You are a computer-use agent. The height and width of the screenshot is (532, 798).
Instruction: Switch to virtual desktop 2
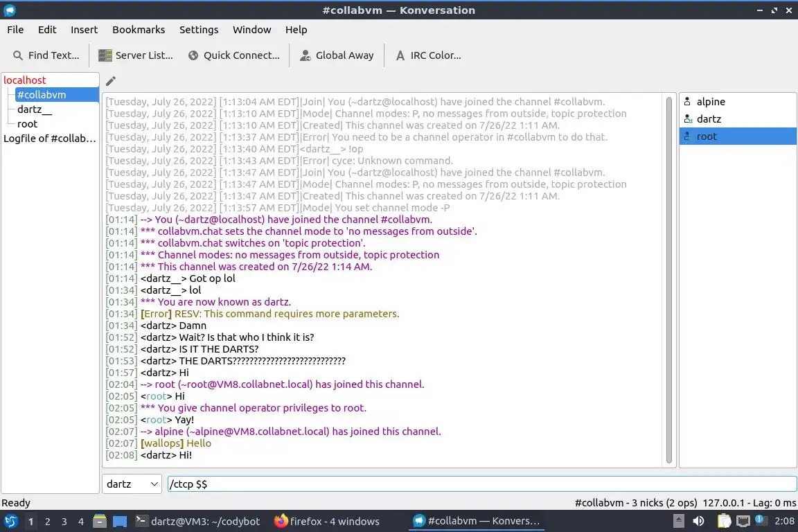[48, 522]
